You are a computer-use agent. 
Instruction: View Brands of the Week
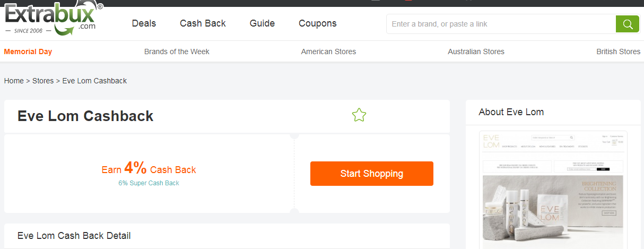(x=177, y=51)
